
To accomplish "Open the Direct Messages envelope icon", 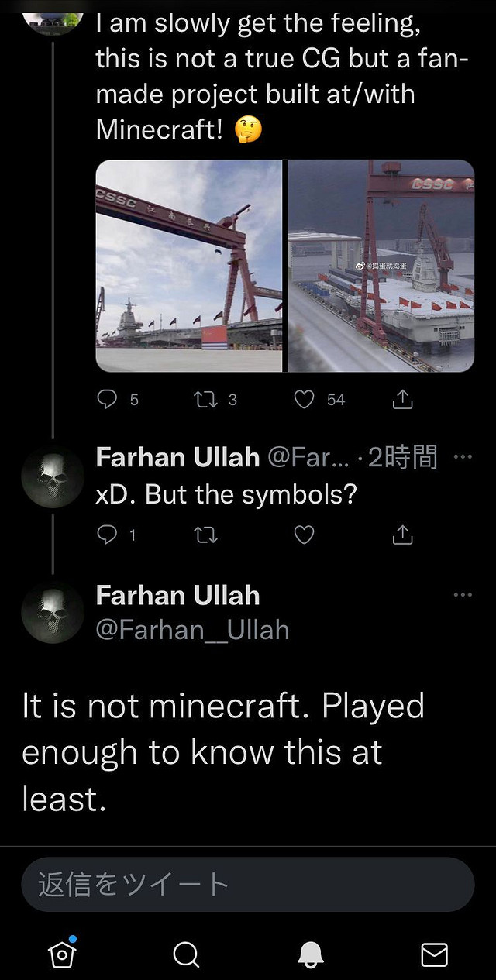I will [x=434, y=954].
